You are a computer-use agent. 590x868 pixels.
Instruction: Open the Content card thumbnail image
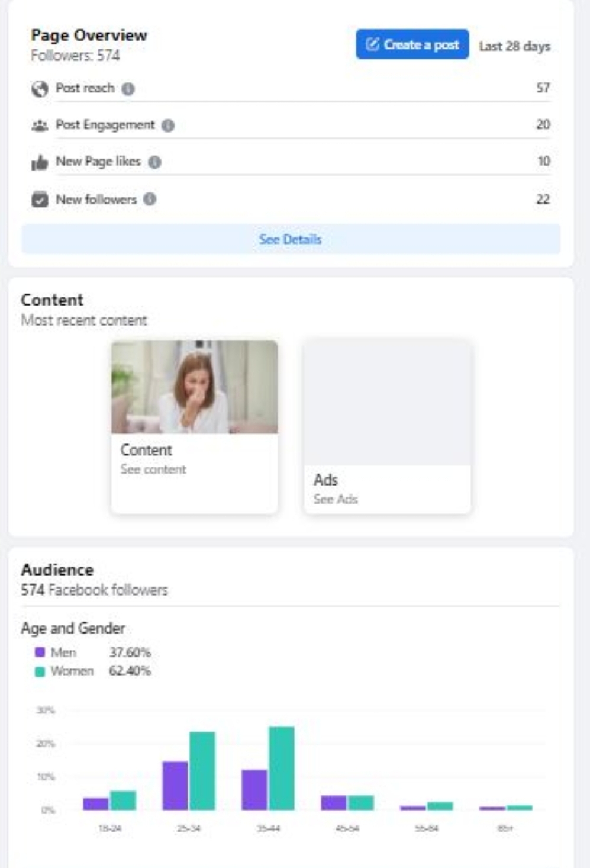(x=195, y=387)
